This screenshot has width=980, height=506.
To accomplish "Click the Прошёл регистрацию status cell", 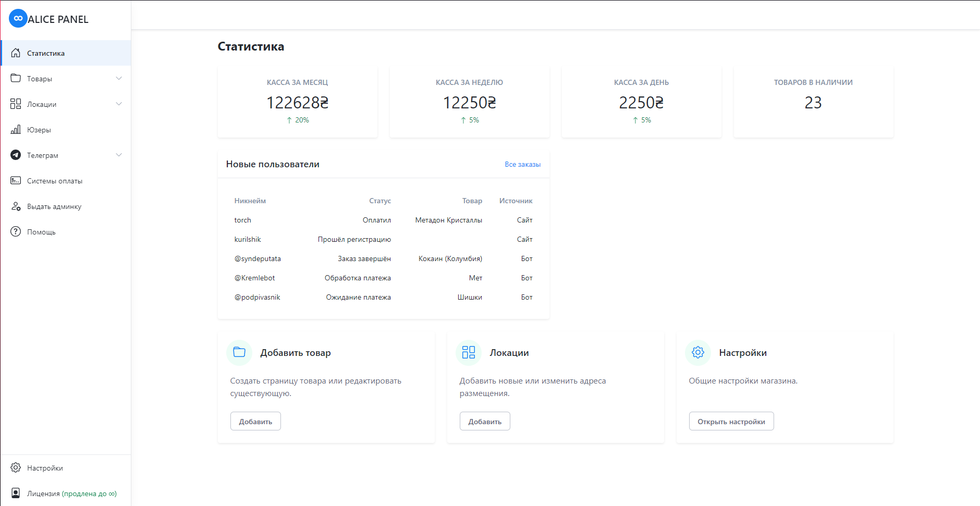I will [354, 239].
